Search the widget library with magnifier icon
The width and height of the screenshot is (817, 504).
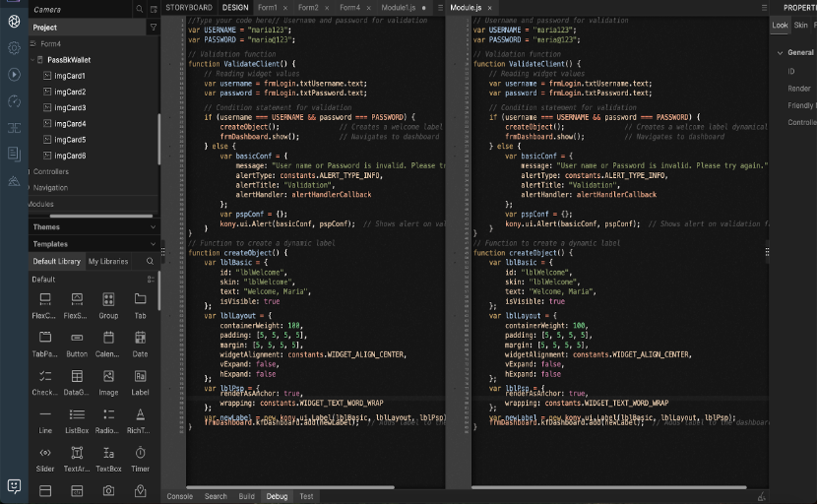151,262
